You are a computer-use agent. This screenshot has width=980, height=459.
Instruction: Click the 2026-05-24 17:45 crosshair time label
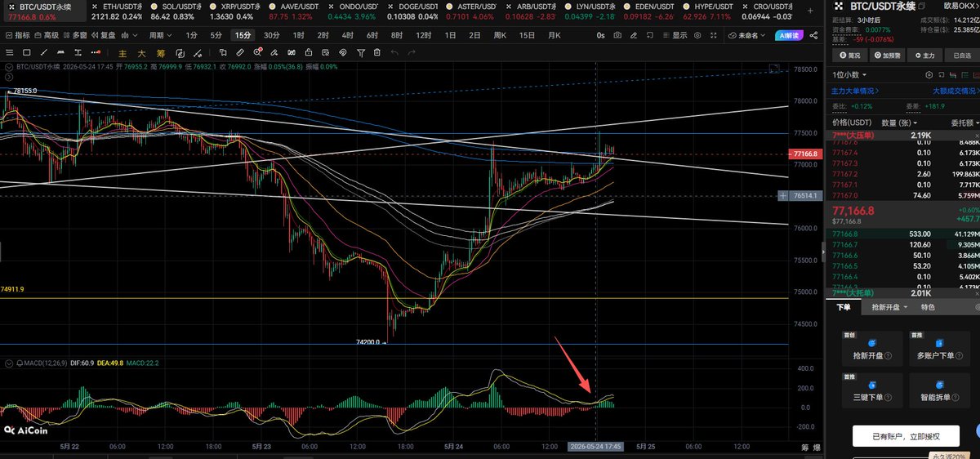click(x=596, y=447)
